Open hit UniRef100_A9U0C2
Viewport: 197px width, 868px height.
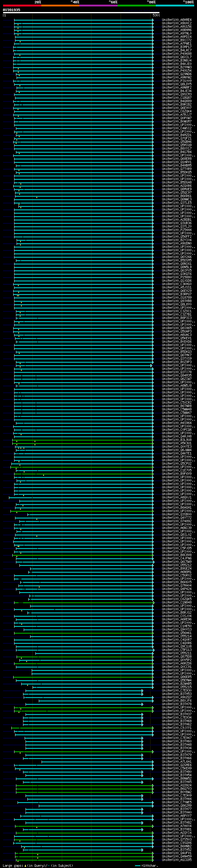[177, 23]
